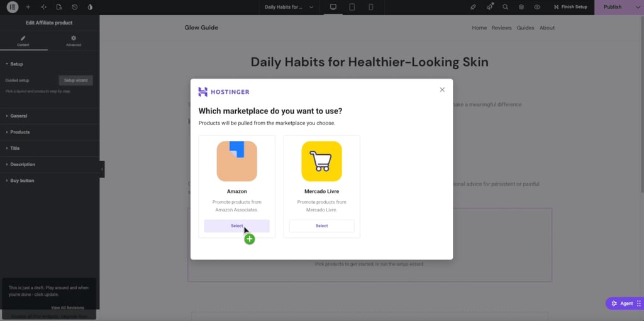This screenshot has height=321, width=644.
Task: Go to Home nav link
Action: coord(479,28)
